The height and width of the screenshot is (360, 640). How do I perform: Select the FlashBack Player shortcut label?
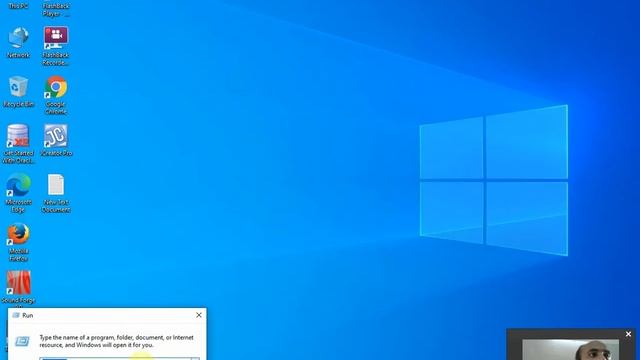click(x=56, y=9)
